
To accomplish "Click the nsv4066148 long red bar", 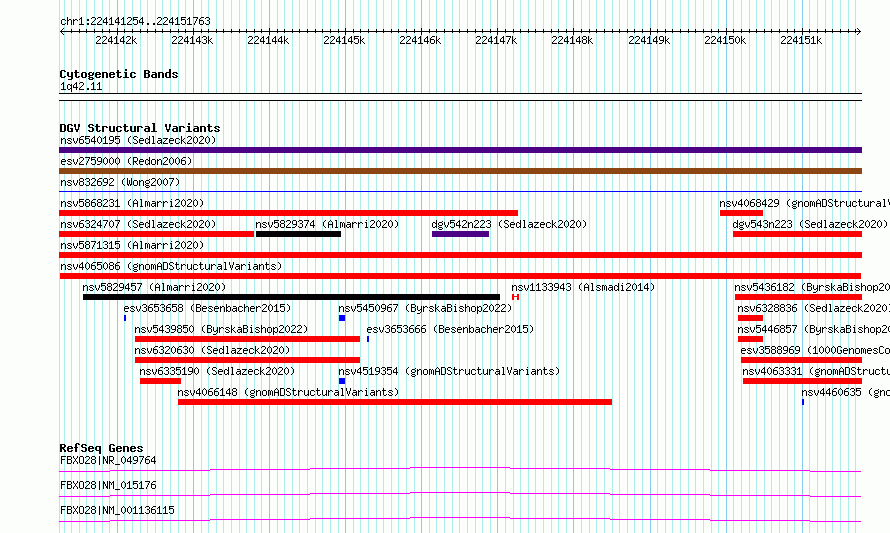I will [395, 402].
